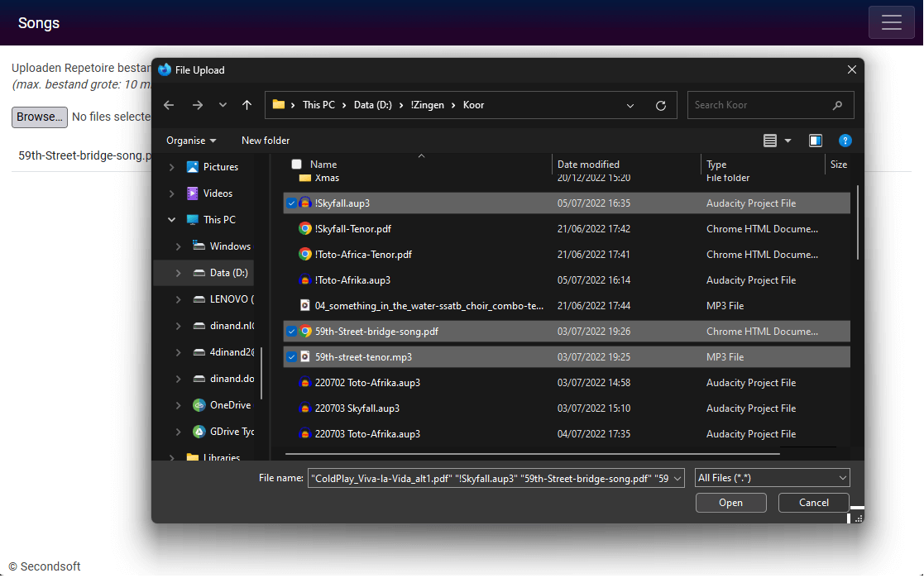Click the !Toto-Africa-Tenor.pdf Chrome icon
The width and height of the screenshot is (924, 578).
coord(304,255)
